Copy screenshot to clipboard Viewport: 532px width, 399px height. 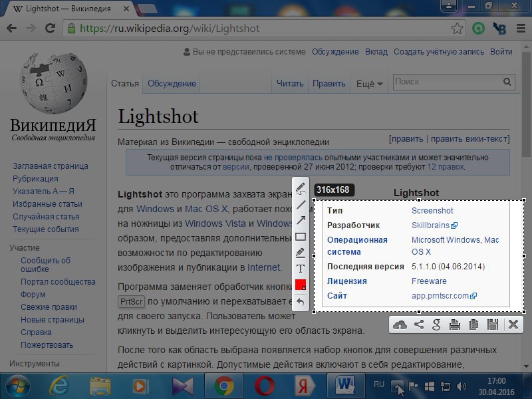point(473,325)
